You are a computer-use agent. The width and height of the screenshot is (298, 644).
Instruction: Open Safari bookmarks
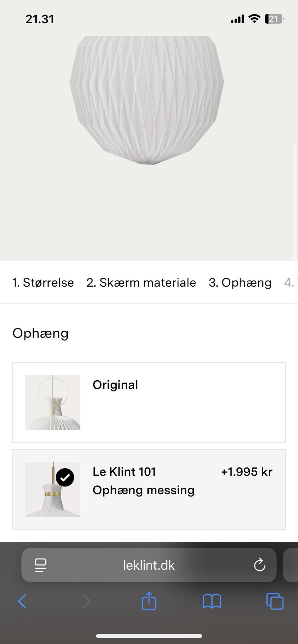point(212,601)
